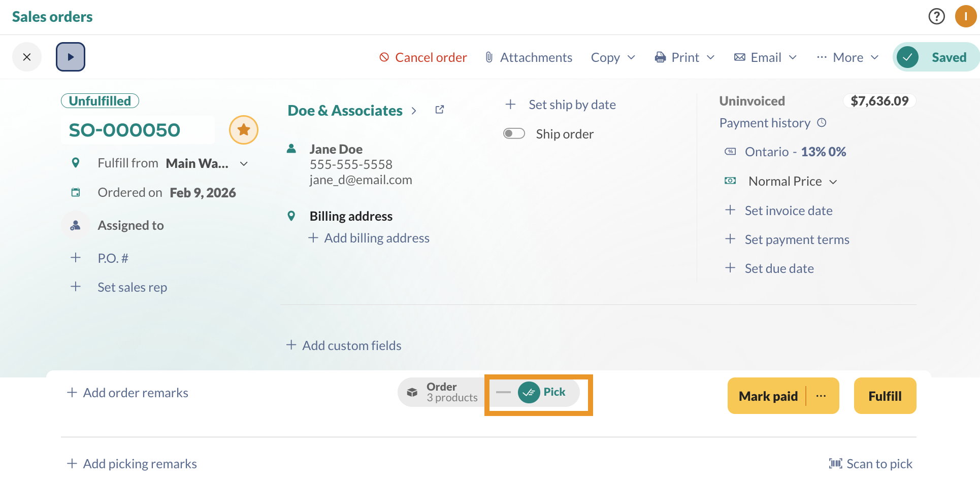Expand the Fulfill from warehouse dropdown
The height and width of the screenshot is (485, 980).
[244, 163]
